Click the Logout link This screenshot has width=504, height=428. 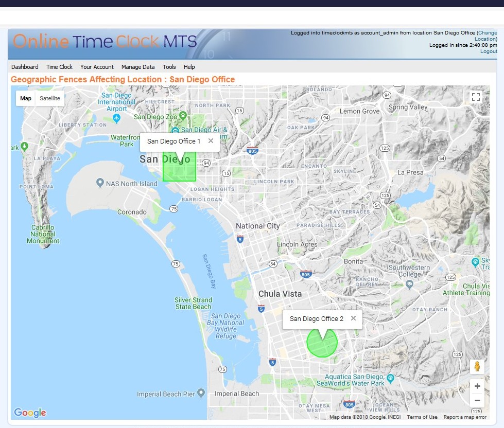[x=489, y=51]
